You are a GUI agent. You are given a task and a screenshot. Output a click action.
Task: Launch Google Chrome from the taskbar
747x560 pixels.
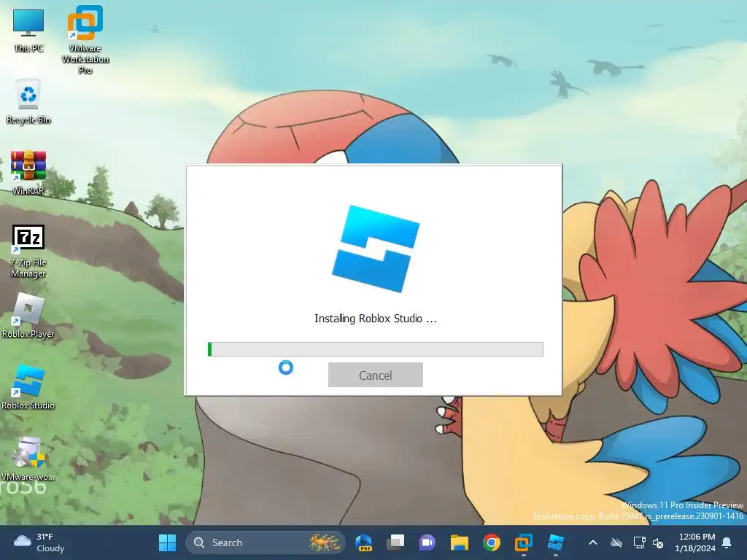click(x=491, y=542)
